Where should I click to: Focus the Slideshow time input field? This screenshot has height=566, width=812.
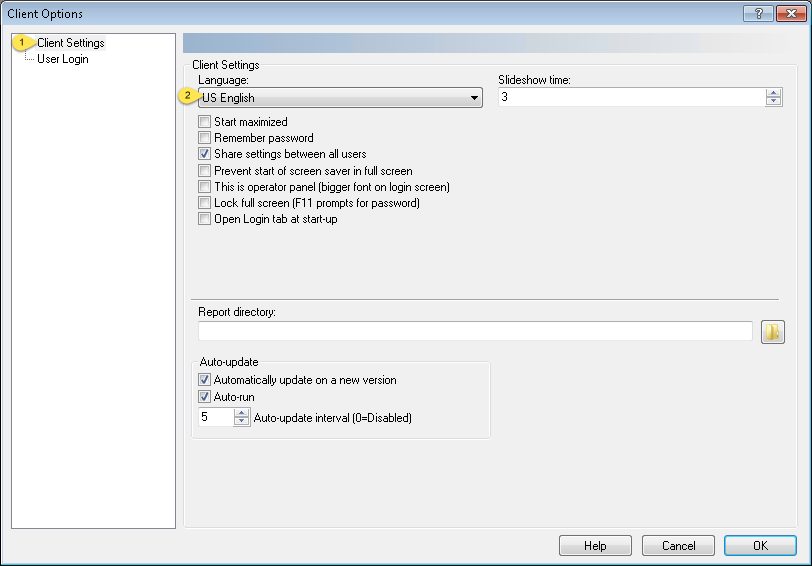pos(632,97)
